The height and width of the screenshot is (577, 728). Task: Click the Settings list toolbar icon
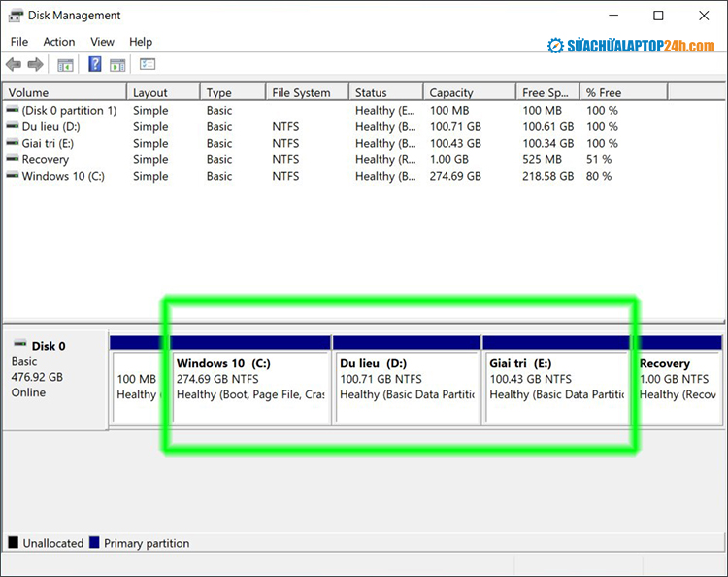(148, 64)
